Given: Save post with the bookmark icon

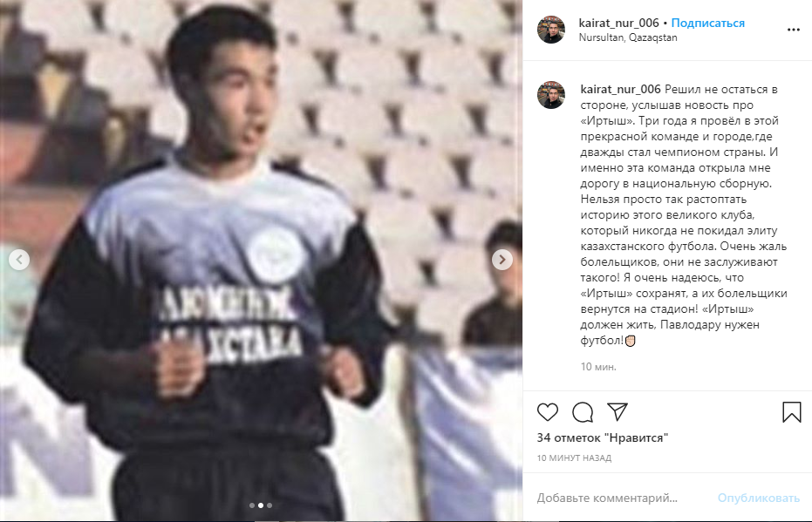Looking at the screenshot, I should click(x=791, y=412).
